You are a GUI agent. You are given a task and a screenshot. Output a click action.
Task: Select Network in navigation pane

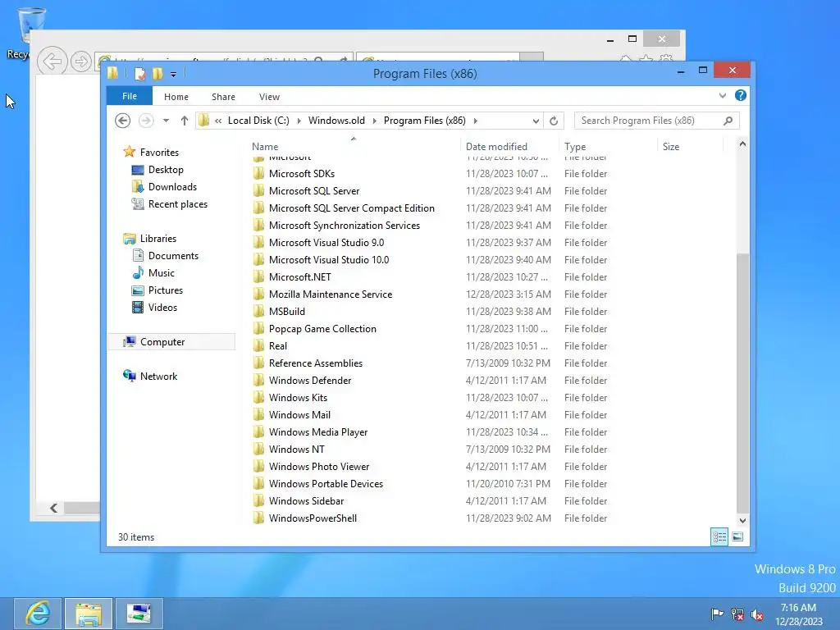[x=158, y=376]
